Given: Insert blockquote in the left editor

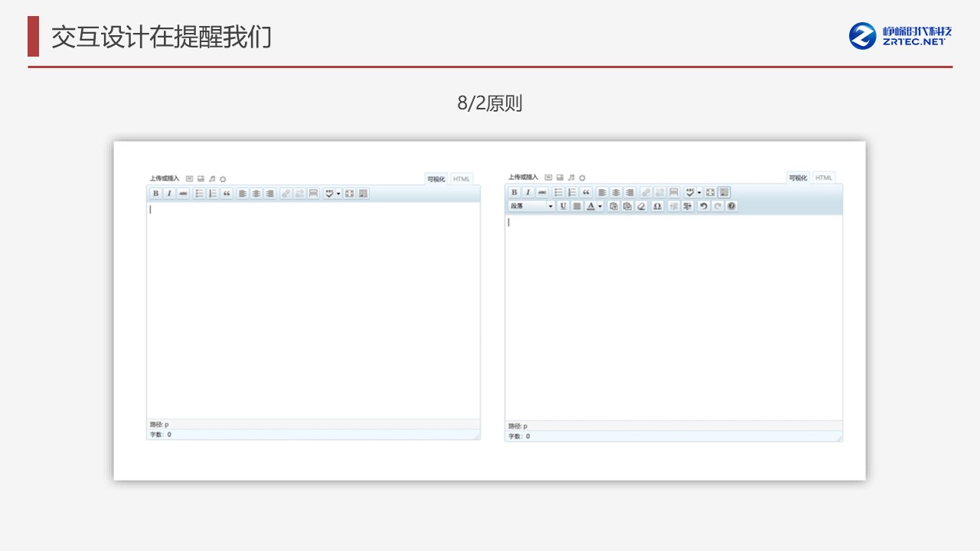Looking at the screenshot, I should coord(227,194).
